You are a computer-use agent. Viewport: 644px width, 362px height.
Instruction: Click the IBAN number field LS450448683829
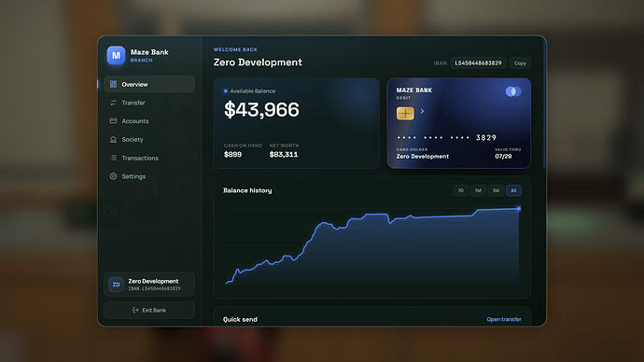point(478,63)
